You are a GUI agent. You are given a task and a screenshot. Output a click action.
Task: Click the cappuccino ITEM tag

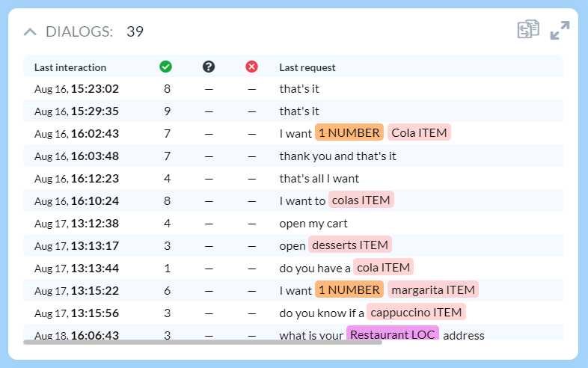[417, 313]
